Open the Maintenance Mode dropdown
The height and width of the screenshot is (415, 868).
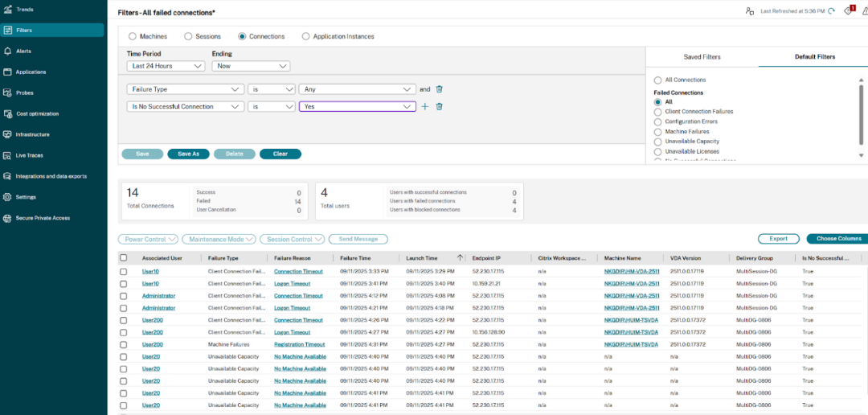click(x=219, y=239)
